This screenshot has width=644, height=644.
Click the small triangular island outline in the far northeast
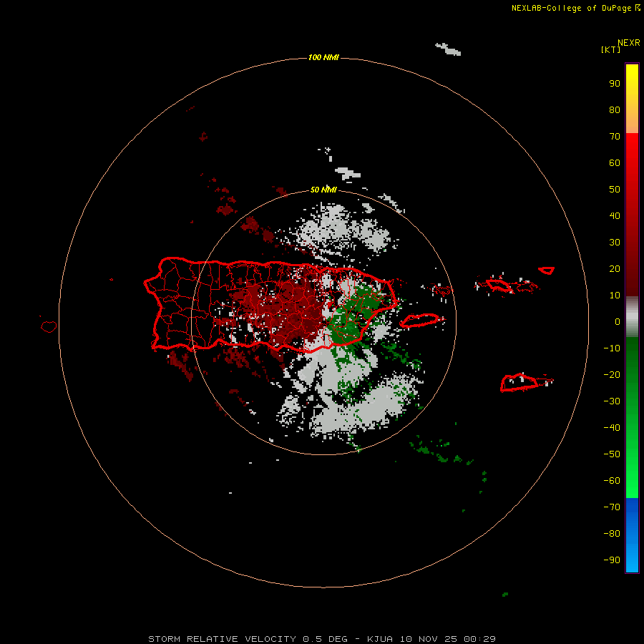click(x=547, y=270)
